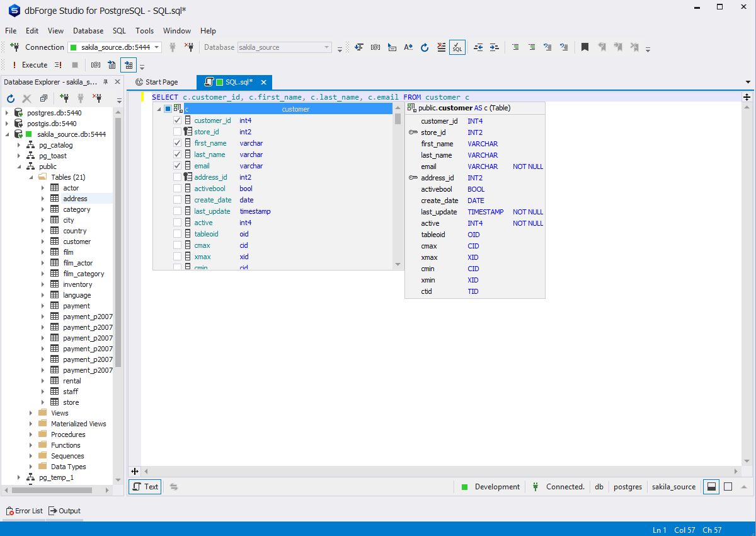The width and height of the screenshot is (756, 536).
Task: Expand the postgis.db:5440 connection node
Action: point(7,124)
